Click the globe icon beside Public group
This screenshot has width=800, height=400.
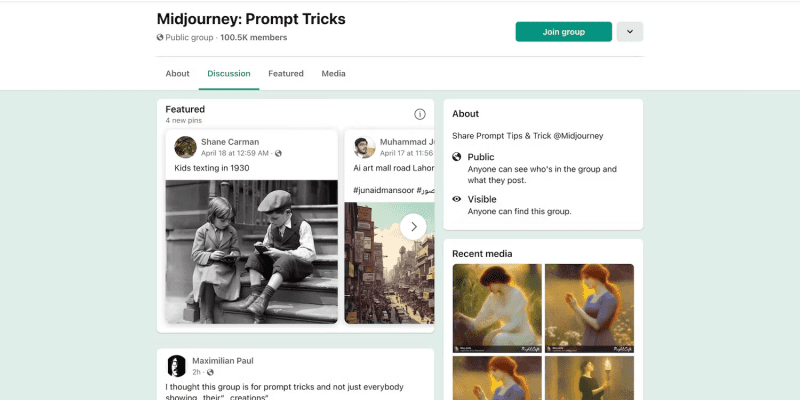click(x=160, y=37)
